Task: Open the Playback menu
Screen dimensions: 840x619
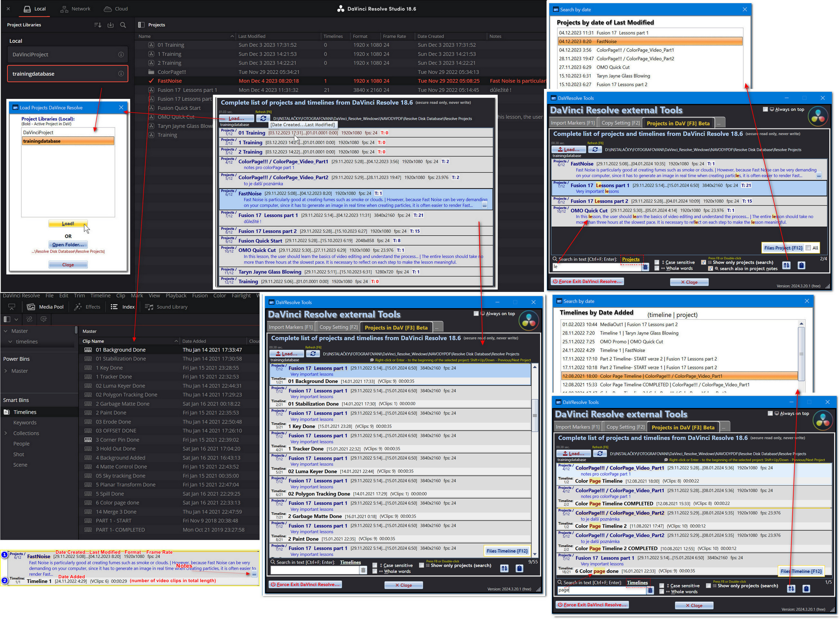Action: [176, 296]
